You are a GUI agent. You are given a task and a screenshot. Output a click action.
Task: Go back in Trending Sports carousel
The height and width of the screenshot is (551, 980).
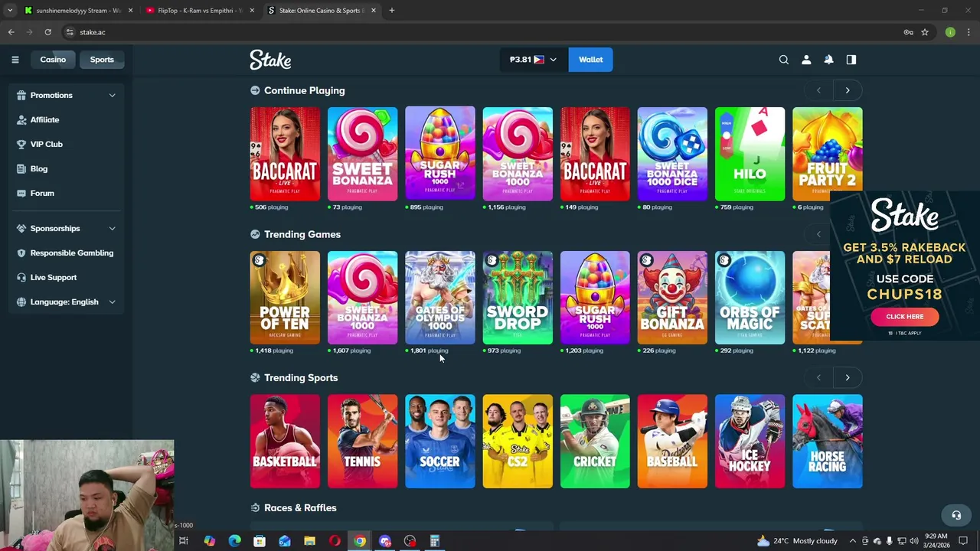(818, 377)
